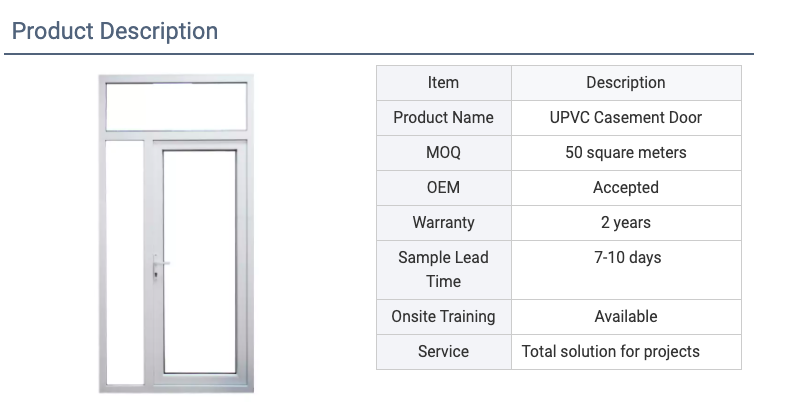Select the Sample Lead Time label
Viewport: 803px width, 418px height.
pos(443,269)
